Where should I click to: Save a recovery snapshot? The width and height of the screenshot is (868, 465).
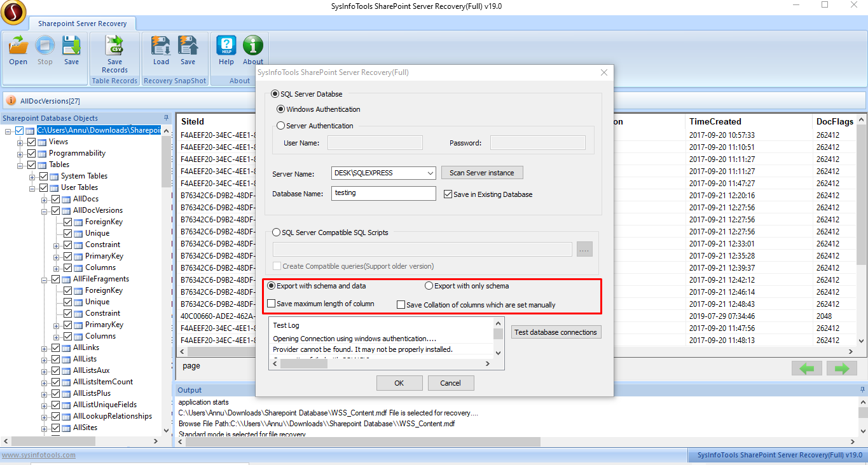click(188, 46)
